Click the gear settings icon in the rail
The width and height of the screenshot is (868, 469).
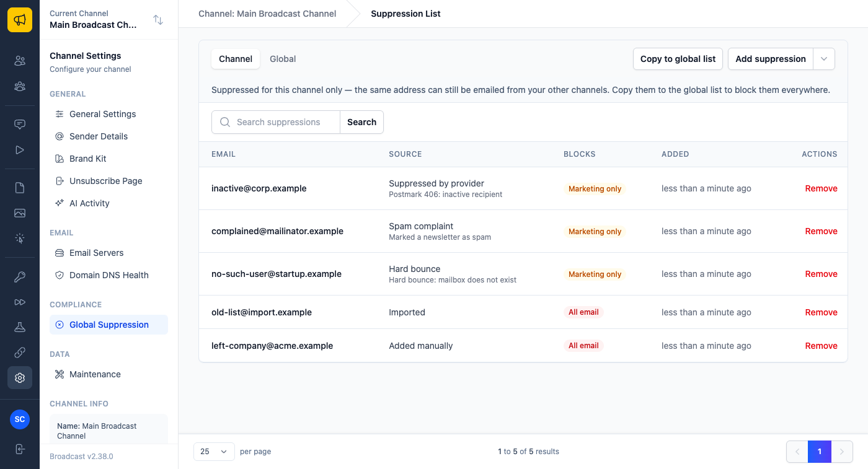20,378
